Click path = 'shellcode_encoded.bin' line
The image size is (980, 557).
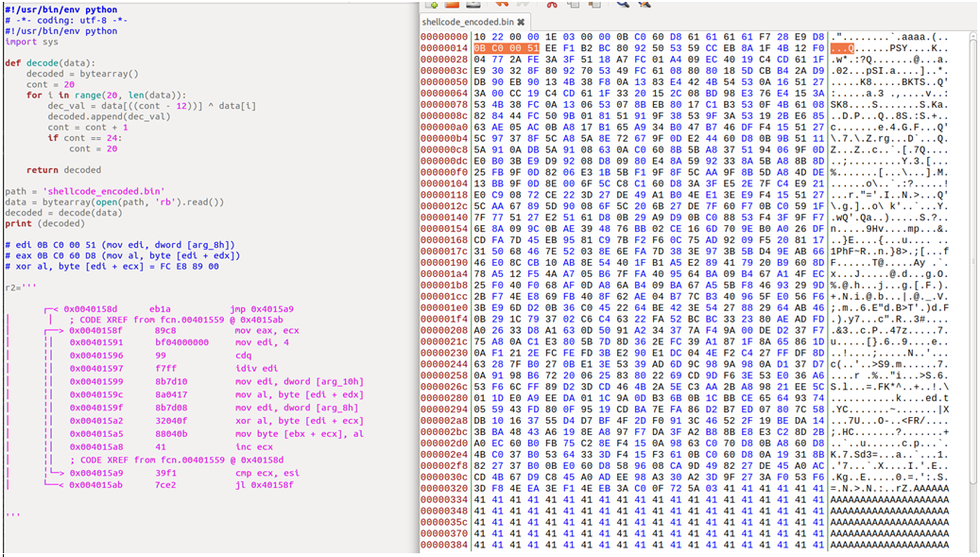coord(85,191)
